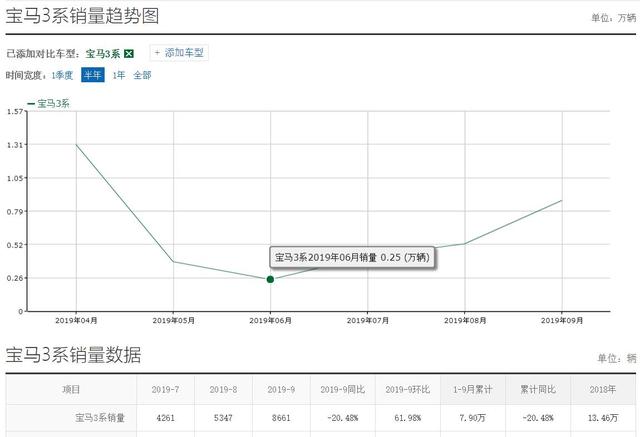Select the 1季度 time range

[x=62, y=75]
